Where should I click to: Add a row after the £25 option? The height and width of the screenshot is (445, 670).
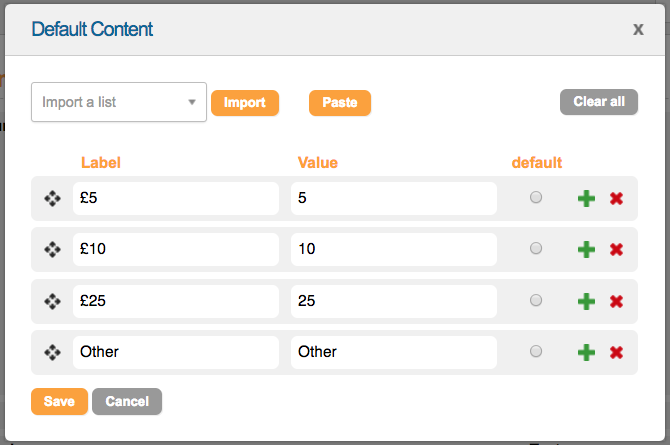point(586,301)
